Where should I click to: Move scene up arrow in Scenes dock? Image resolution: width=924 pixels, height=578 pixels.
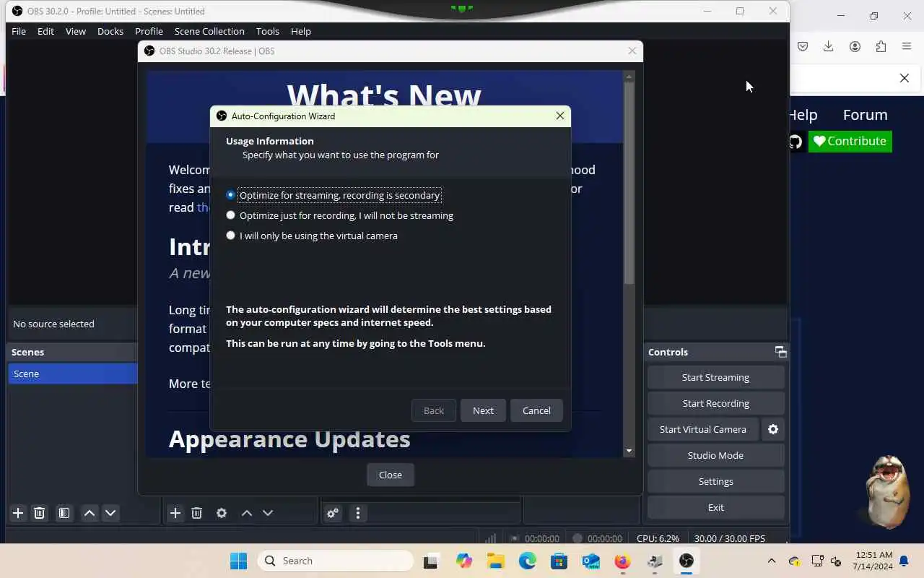(90, 513)
